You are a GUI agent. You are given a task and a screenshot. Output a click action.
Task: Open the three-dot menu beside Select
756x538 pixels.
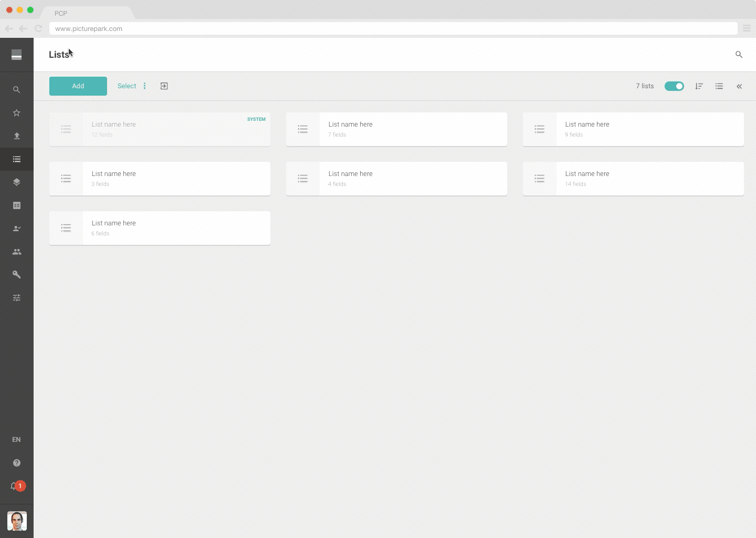tap(145, 86)
